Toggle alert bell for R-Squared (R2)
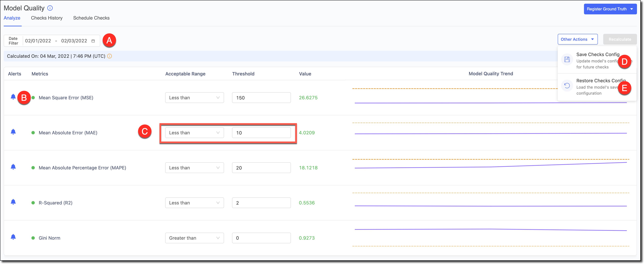The width and height of the screenshot is (644, 264). 13,202
